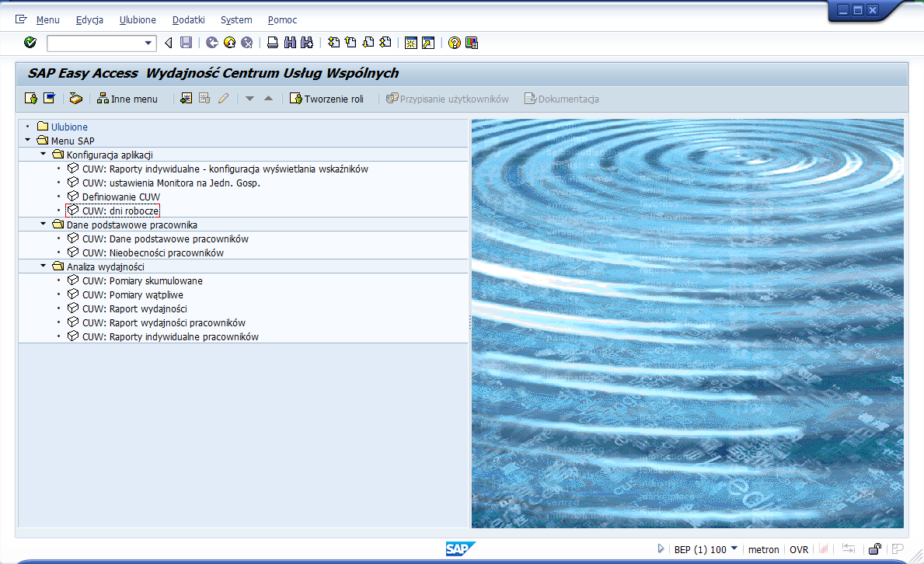The image size is (924, 564).
Task: Collapse the Menu SAP tree node
Action: click(x=28, y=141)
